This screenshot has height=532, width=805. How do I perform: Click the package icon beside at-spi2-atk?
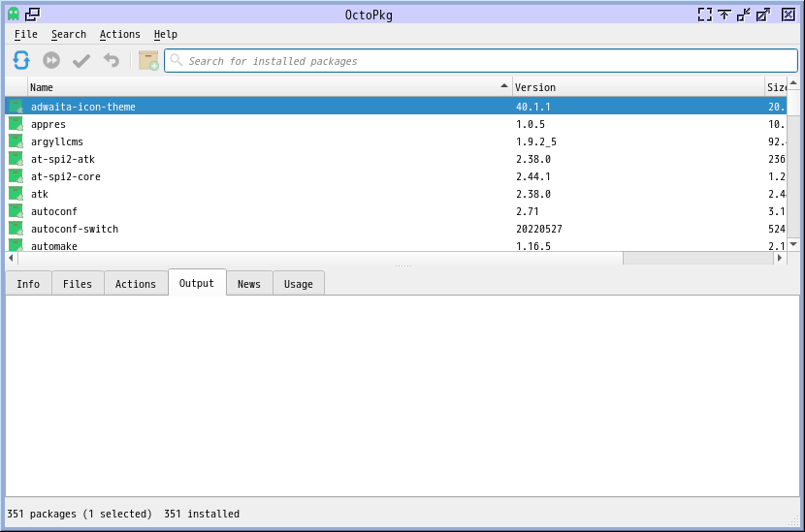tap(16, 159)
